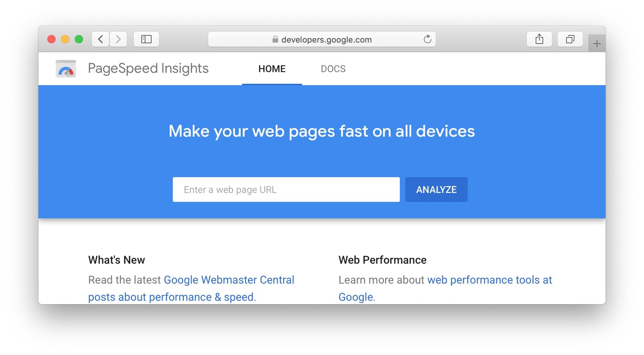This screenshot has width=644, height=355.
Task: Follow the web performance tools at Google link
Action: pos(489,280)
